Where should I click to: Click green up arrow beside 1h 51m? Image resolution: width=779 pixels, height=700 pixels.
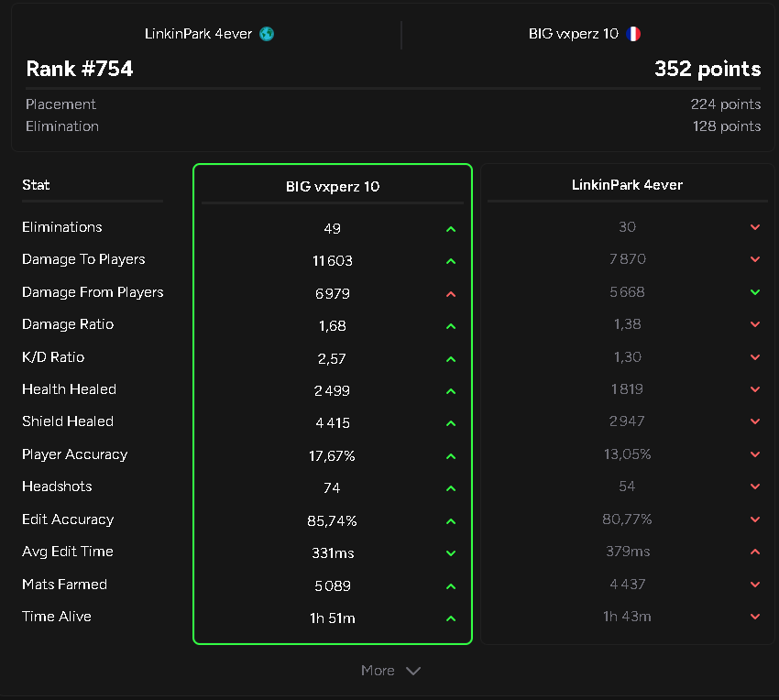click(451, 618)
